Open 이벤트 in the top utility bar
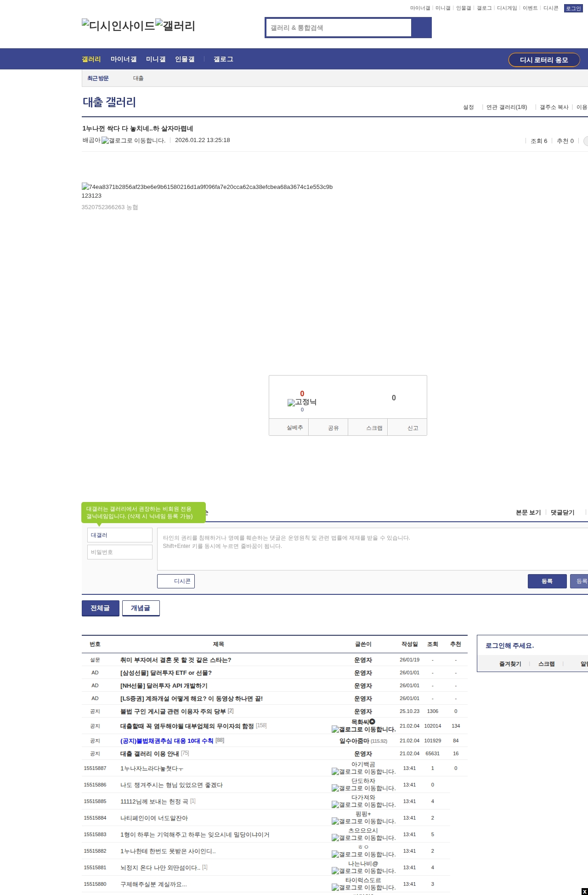The width and height of the screenshot is (588, 895). pyautogui.click(x=530, y=8)
